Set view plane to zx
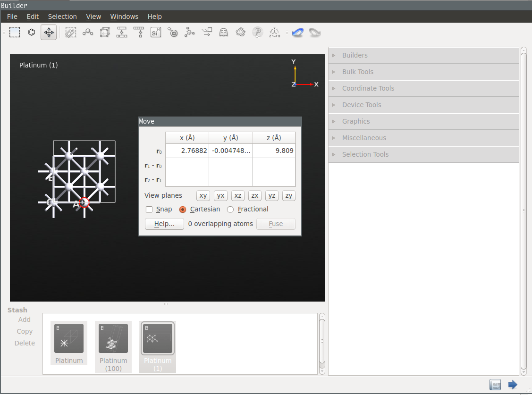Screen dimensions: 532x395 pos(255,196)
